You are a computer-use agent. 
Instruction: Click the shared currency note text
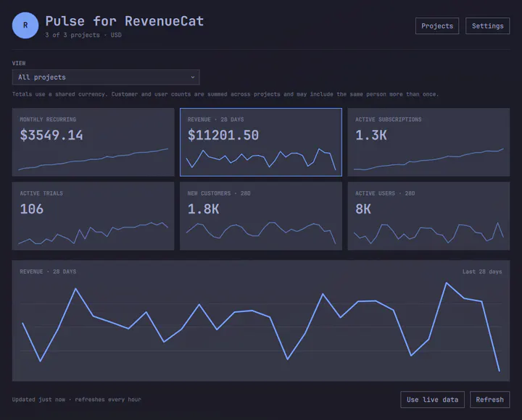click(x=225, y=94)
